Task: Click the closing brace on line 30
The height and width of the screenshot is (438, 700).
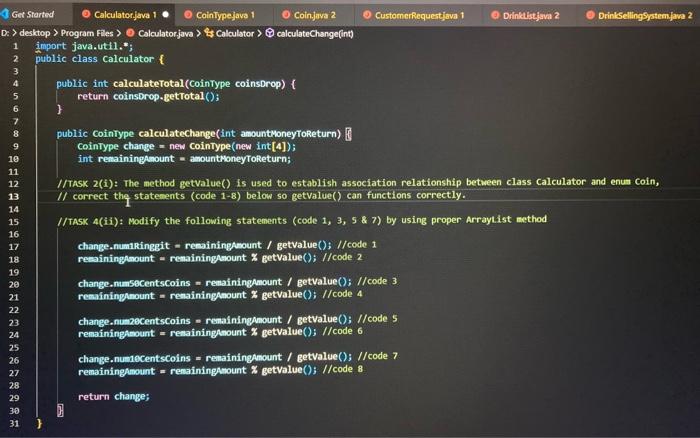Action: pos(60,410)
